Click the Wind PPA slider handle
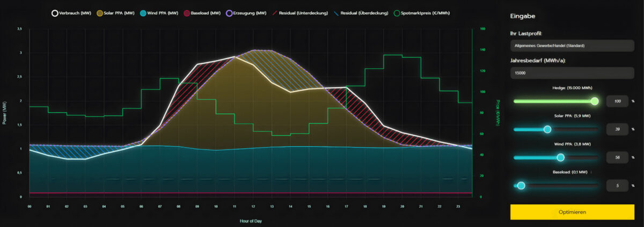 pyautogui.click(x=561, y=157)
